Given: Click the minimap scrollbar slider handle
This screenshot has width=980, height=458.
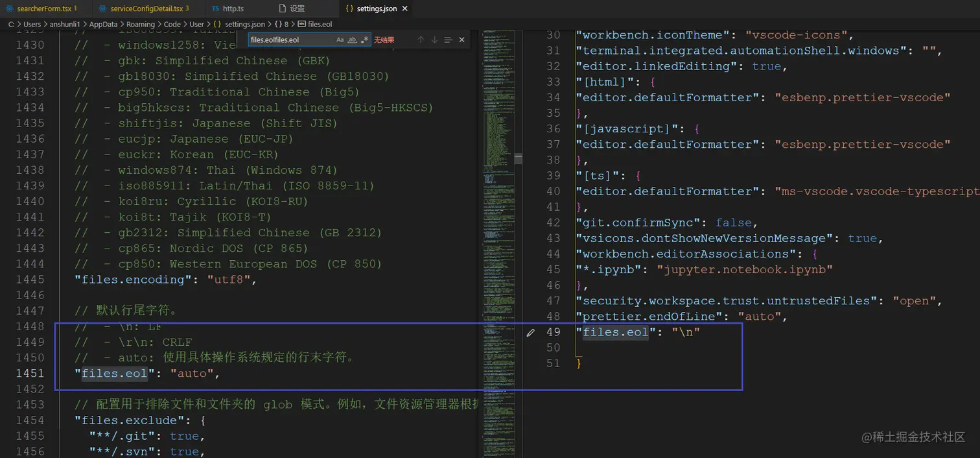Looking at the screenshot, I should pyautogui.click(x=519, y=158).
